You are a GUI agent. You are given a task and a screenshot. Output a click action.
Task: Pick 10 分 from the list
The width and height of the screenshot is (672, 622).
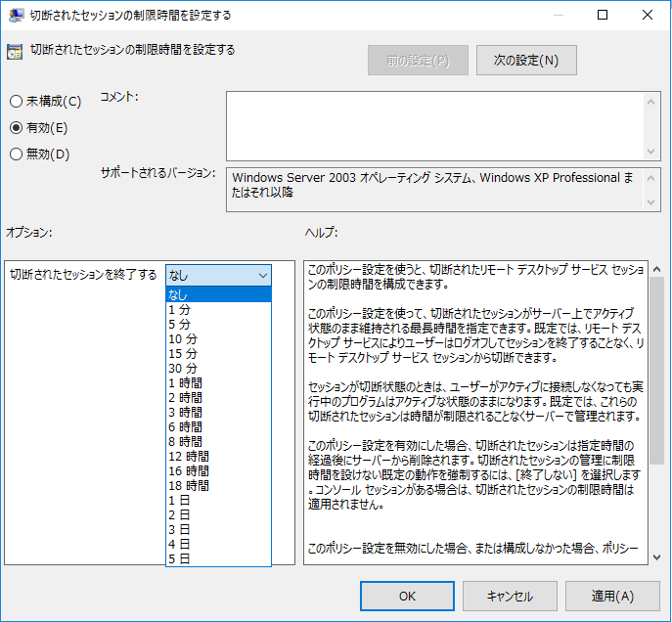click(x=218, y=338)
